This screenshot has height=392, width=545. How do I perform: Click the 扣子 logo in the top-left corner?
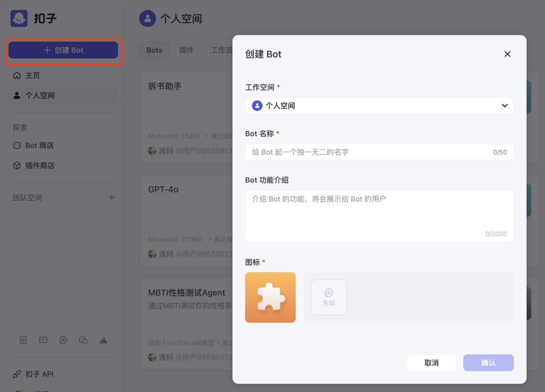[x=19, y=18]
